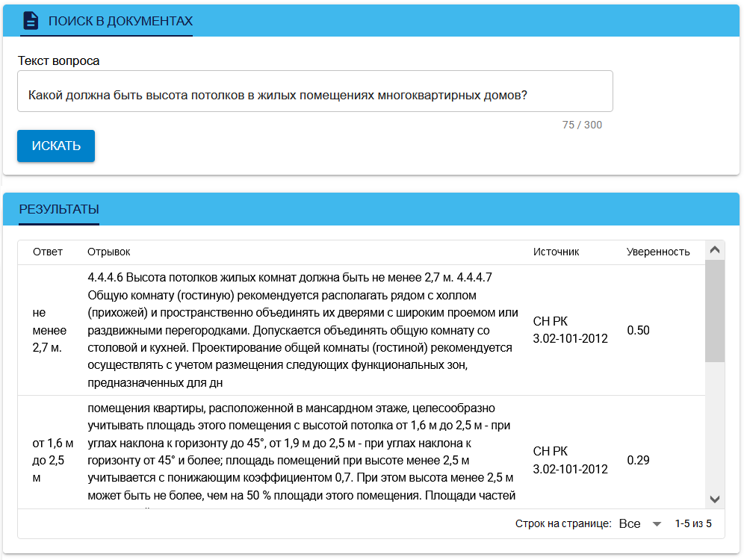This screenshot has height=560, width=744.
Task: Click the document icon in the header
Action: [x=31, y=21]
